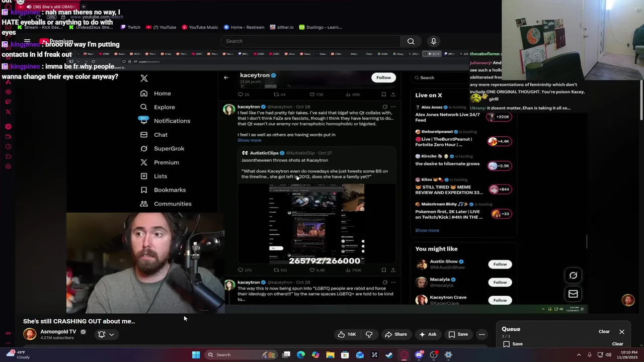Screen dimensions: 644x362
Task: Open the Twitch bookmark
Action: pos(131,27)
